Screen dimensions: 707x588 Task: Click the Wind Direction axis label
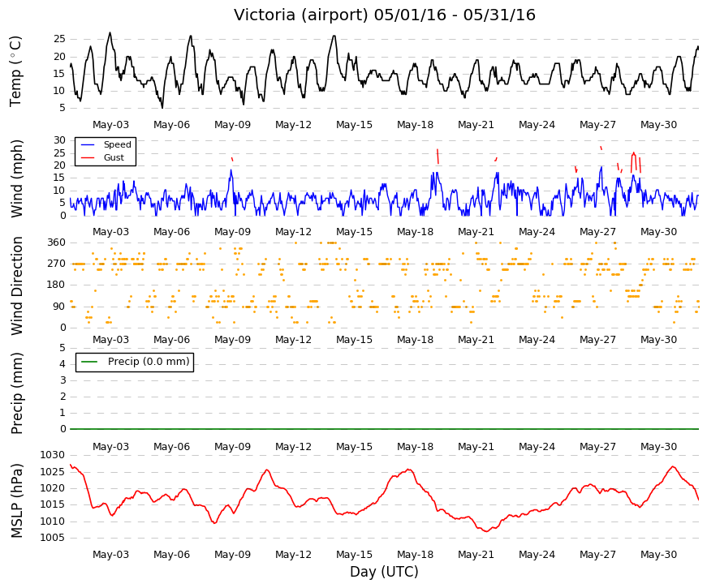click(x=17, y=285)
